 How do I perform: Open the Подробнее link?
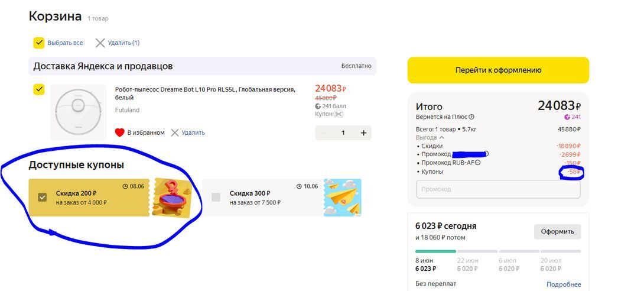tap(563, 284)
